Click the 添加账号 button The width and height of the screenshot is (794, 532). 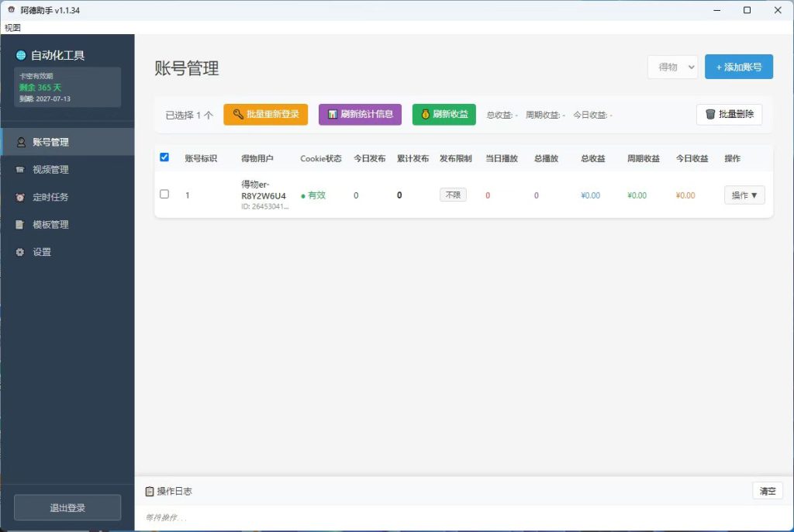click(739, 67)
